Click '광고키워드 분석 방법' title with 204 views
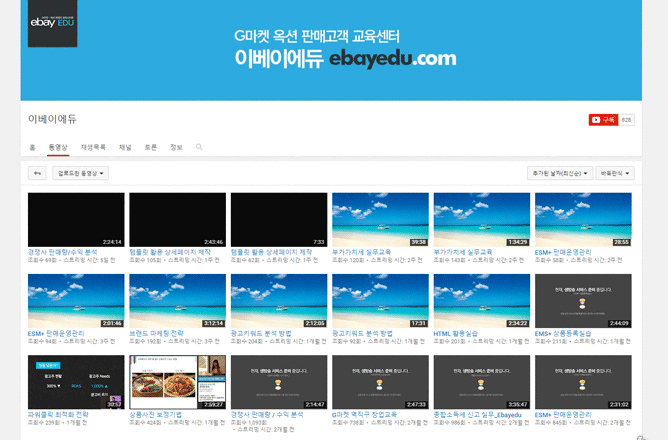The image size is (668, 440). (x=261, y=333)
